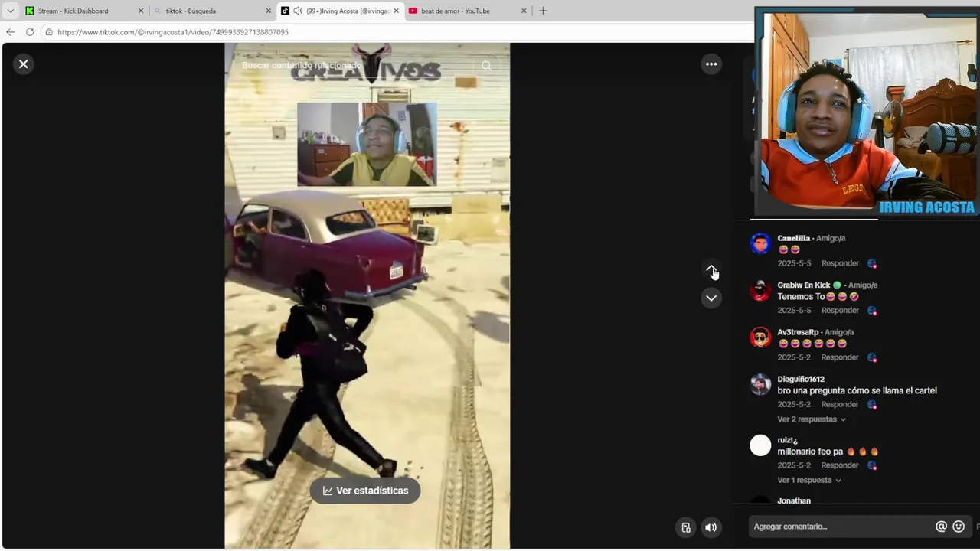
Task: Click creator-like badge icon on Grabiw's comment
Action: coord(872,311)
